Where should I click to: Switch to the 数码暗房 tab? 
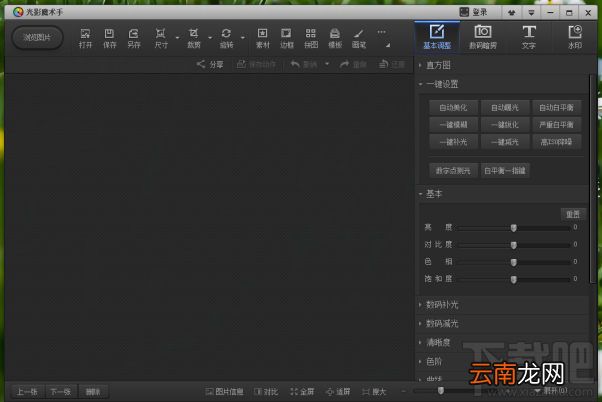(x=483, y=37)
